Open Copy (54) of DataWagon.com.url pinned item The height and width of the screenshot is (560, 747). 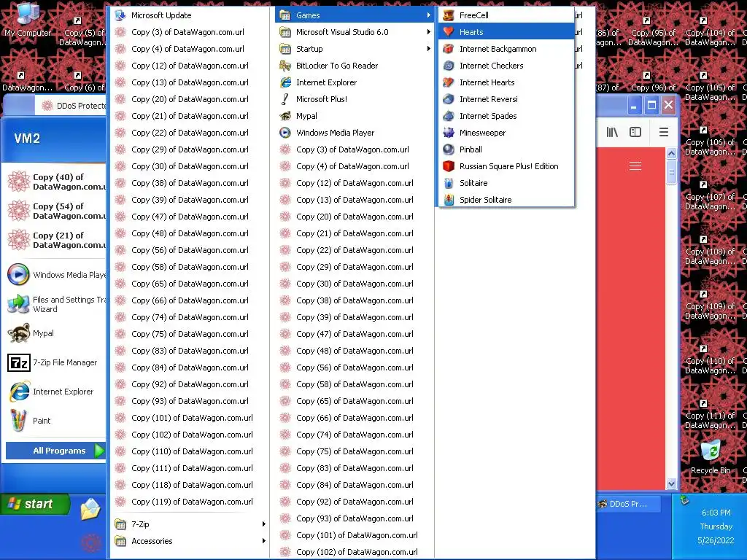click(x=55, y=211)
